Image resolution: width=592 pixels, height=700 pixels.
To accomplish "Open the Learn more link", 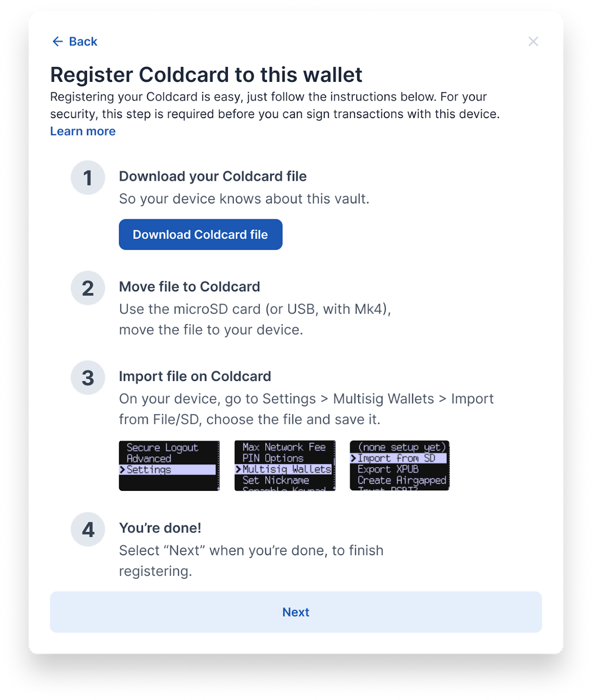I will (83, 131).
